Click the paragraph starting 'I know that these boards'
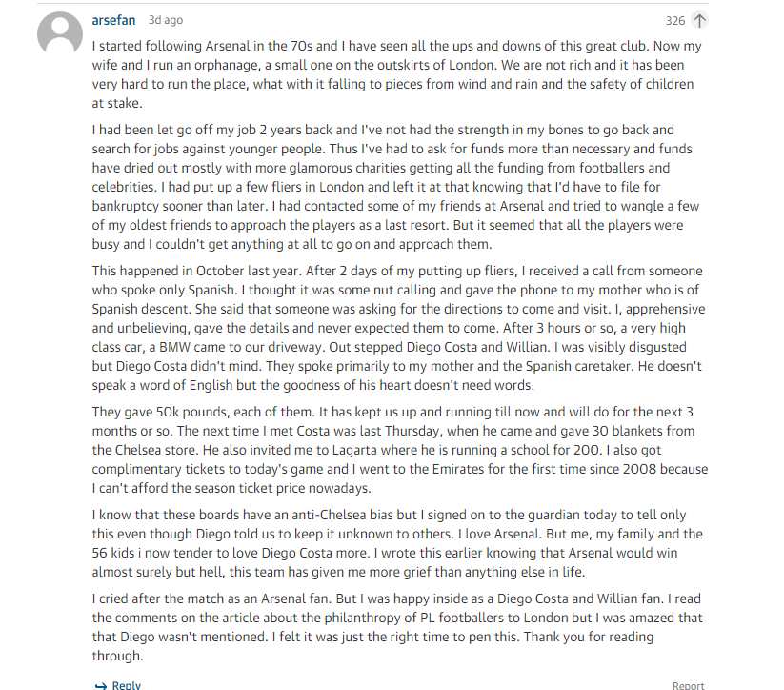The width and height of the screenshot is (784, 690). pyautogui.click(x=397, y=543)
